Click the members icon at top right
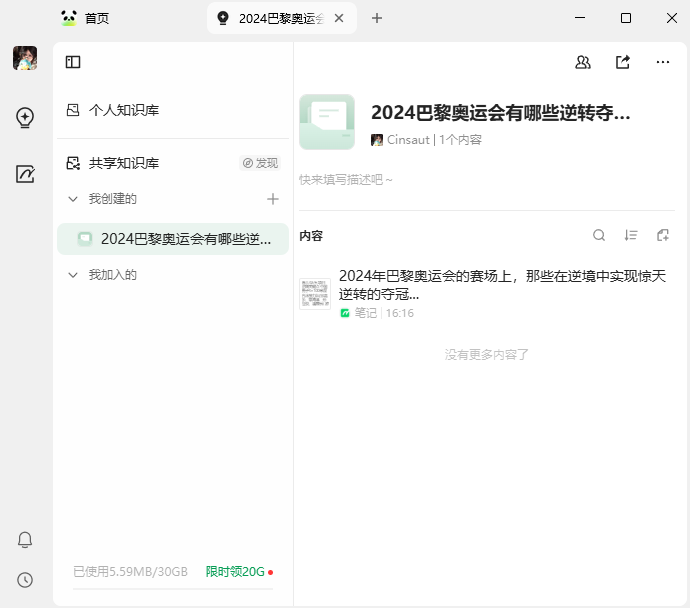Screen dimensions: 690x608 [x=583, y=62]
